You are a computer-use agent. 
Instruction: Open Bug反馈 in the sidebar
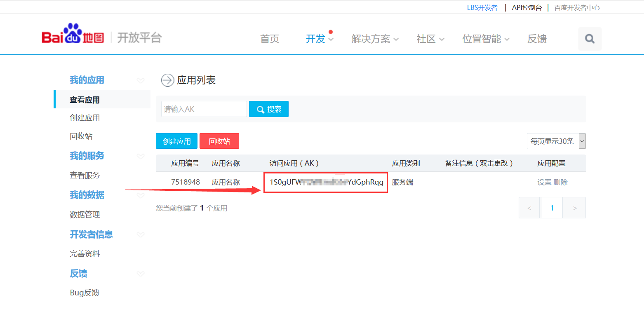84,293
